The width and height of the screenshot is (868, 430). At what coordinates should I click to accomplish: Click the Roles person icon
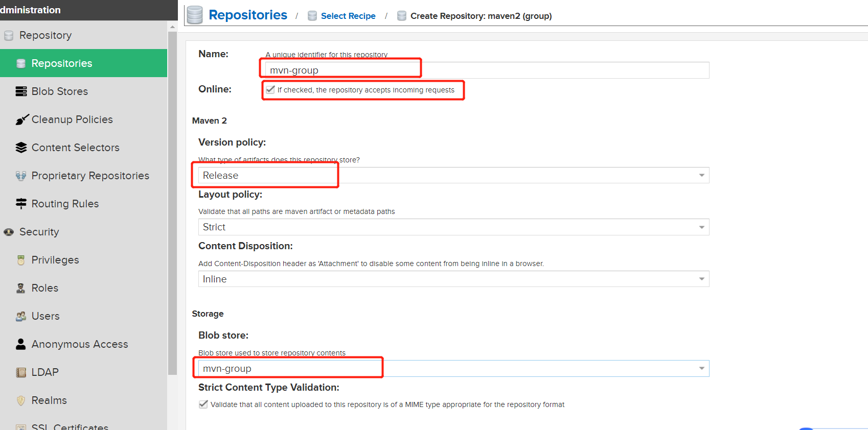(x=21, y=288)
